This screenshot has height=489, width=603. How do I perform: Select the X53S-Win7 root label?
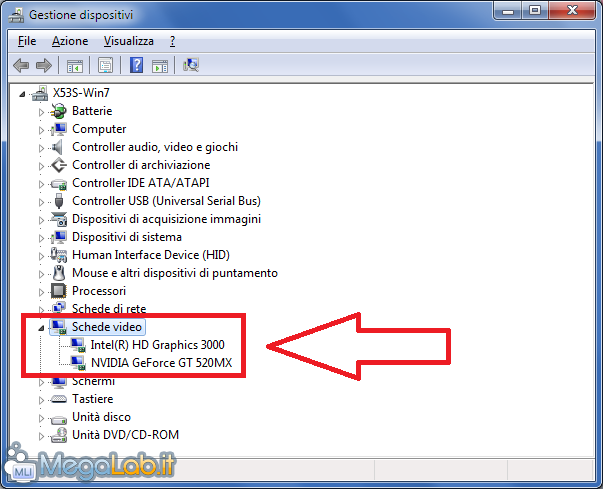[81, 93]
